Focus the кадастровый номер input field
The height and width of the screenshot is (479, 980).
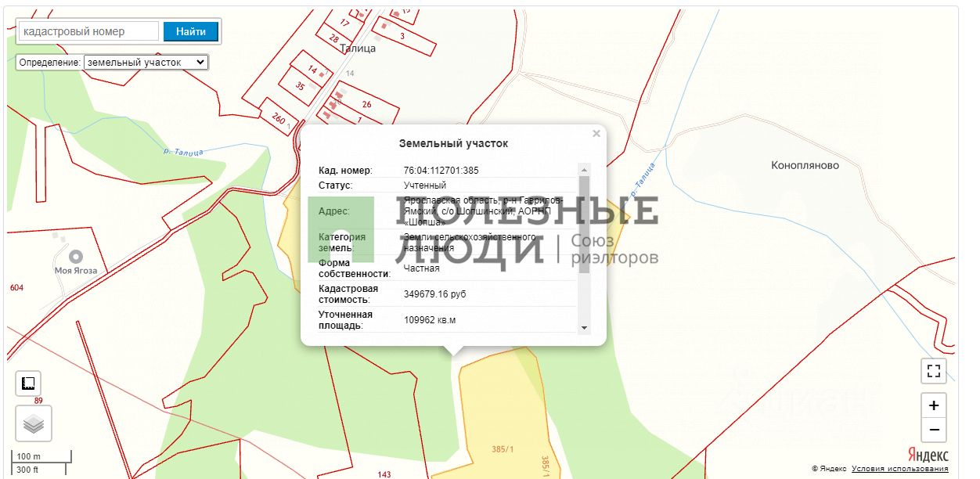tap(89, 31)
